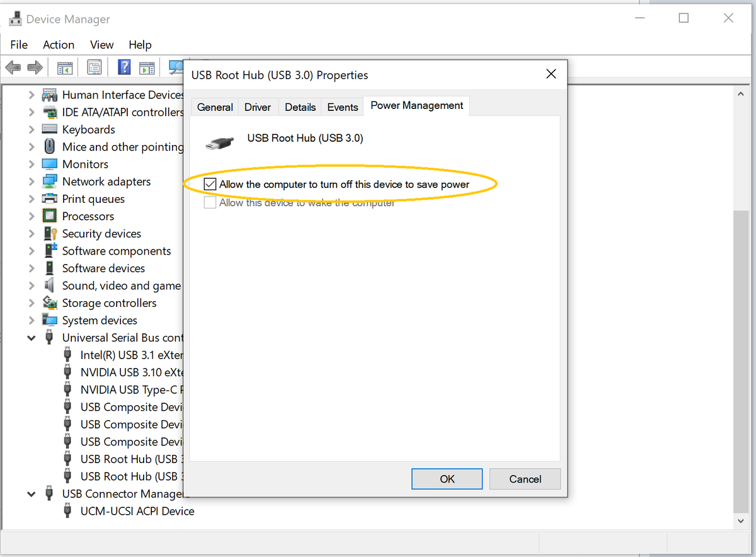Click the IDE ATA/ATAPI controllers icon
This screenshot has height=557, width=756.
(50, 112)
